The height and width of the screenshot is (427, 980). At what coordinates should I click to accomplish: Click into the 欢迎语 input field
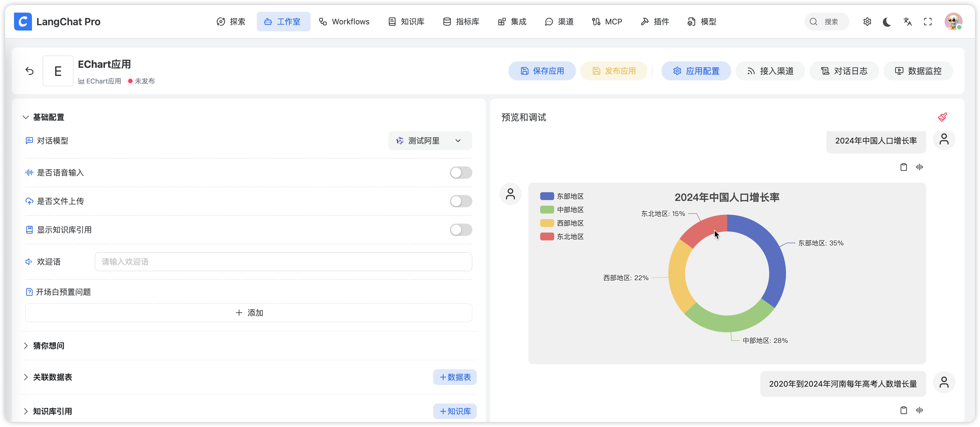[283, 262]
